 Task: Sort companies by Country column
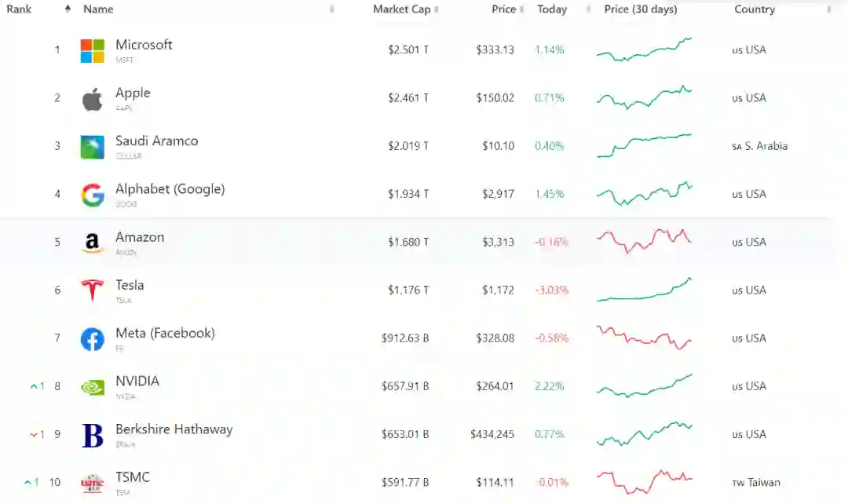tap(755, 9)
